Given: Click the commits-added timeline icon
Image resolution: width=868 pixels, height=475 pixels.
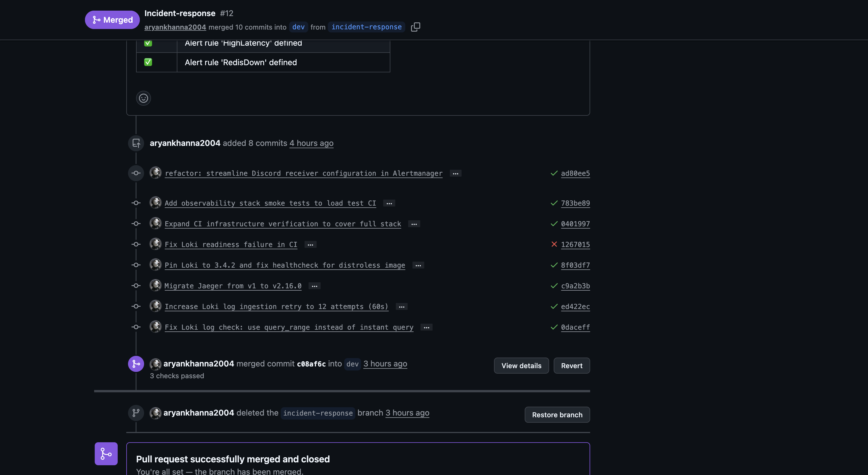Looking at the screenshot, I should [136, 143].
